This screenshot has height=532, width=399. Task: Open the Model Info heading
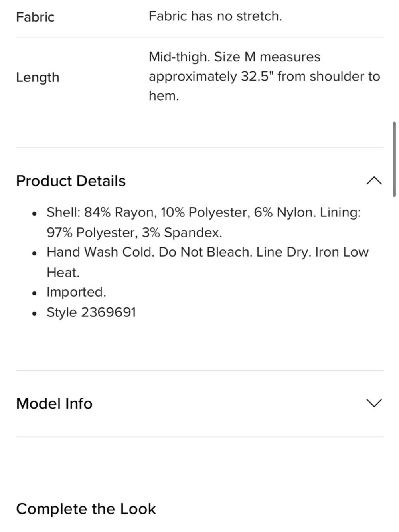(54, 403)
